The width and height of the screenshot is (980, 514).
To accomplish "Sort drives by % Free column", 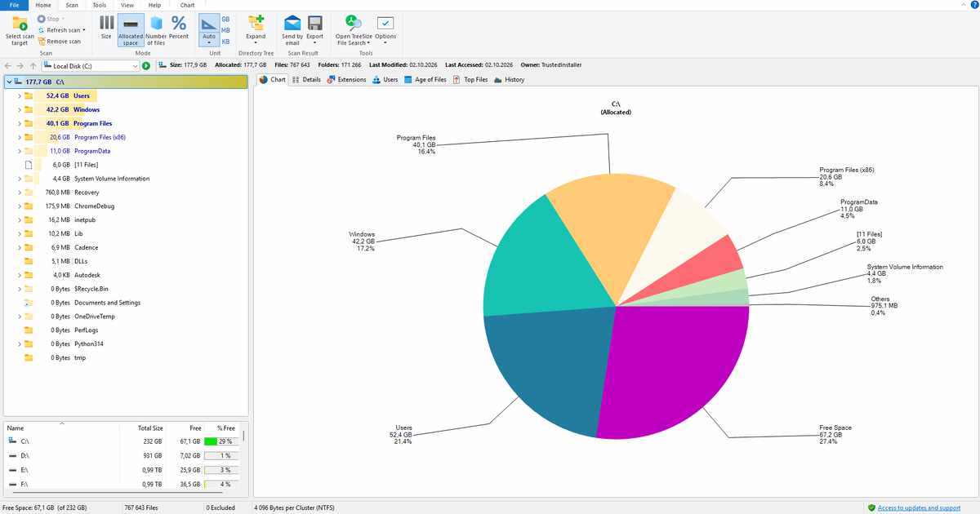I will [x=226, y=428].
